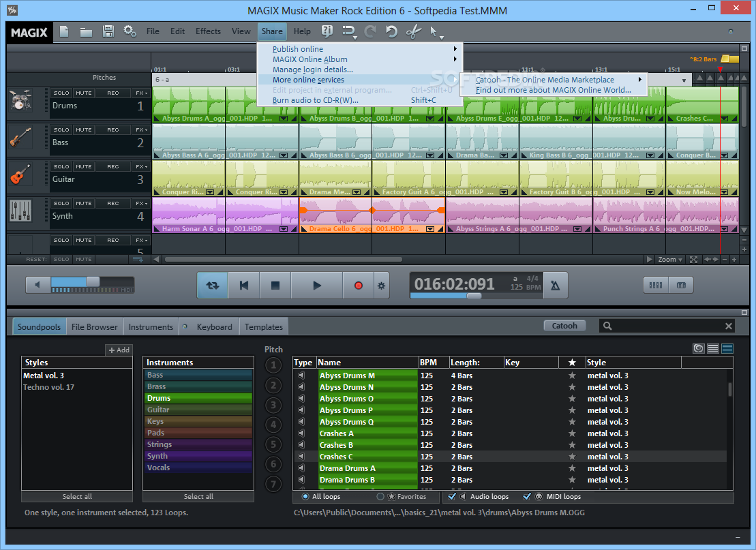
Task: Open project with the folder icon
Action: tap(87, 32)
